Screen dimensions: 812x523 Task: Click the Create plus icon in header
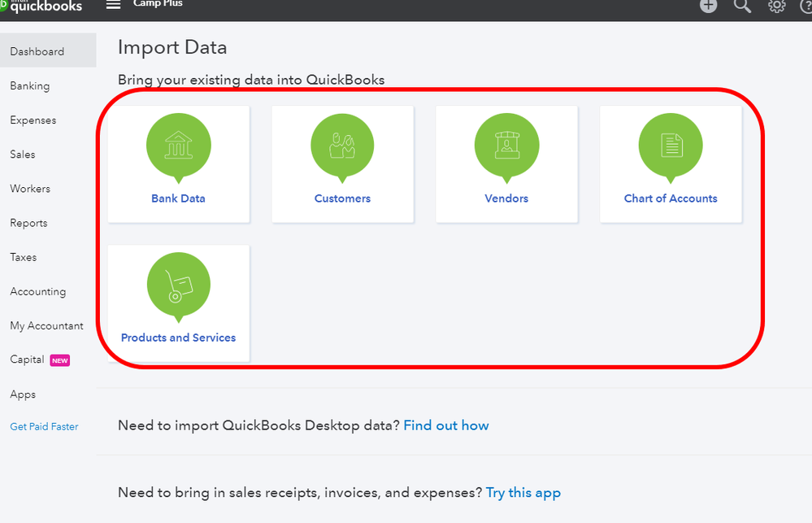709,6
